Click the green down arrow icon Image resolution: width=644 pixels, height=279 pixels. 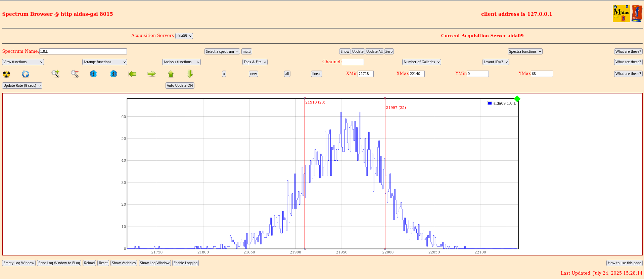pyautogui.click(x=190, y=74)
